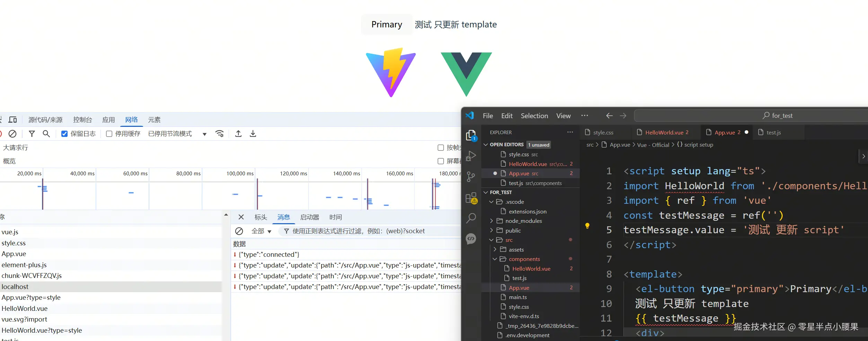Toggle the 保留日志 checkbox
Screen dimensions: 868x341
64,134
